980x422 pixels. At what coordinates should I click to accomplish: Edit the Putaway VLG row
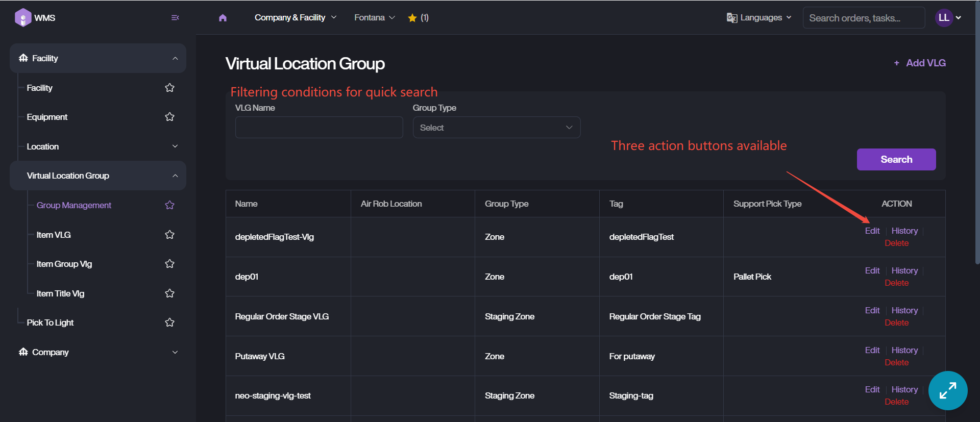coord(872,350)
